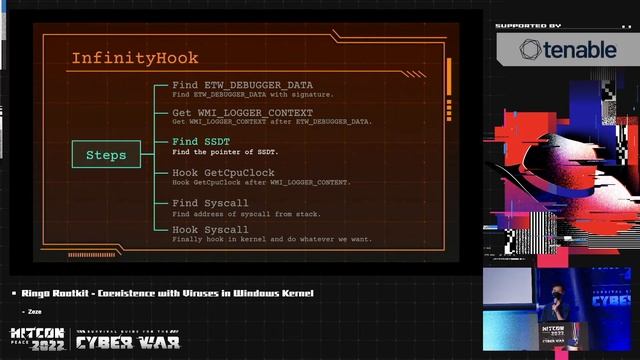Click the glitch art conference graphic
Screen dimensions: 640x360
tap(561, 168)
